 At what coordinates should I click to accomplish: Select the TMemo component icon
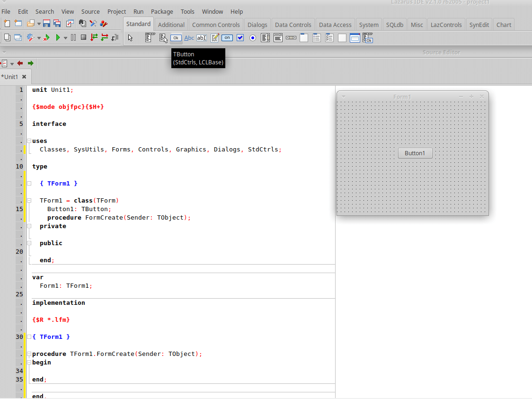pyautogui.click(x=215, y=38)
